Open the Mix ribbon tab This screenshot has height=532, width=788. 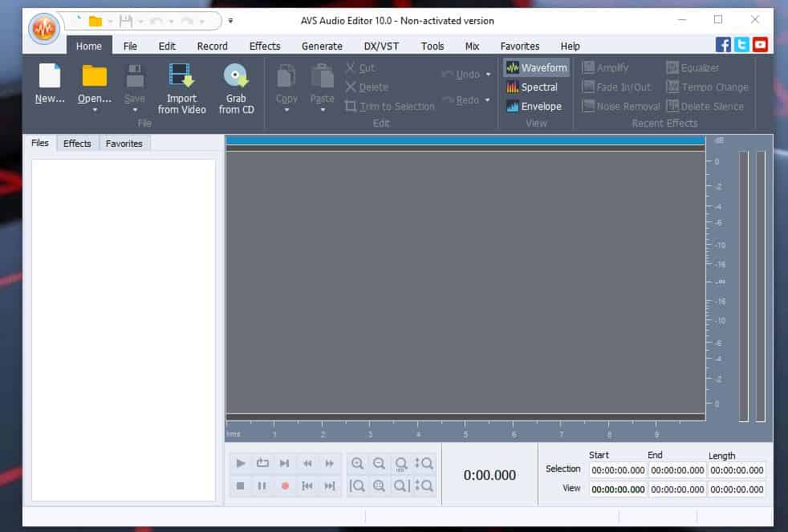point(472,47)
